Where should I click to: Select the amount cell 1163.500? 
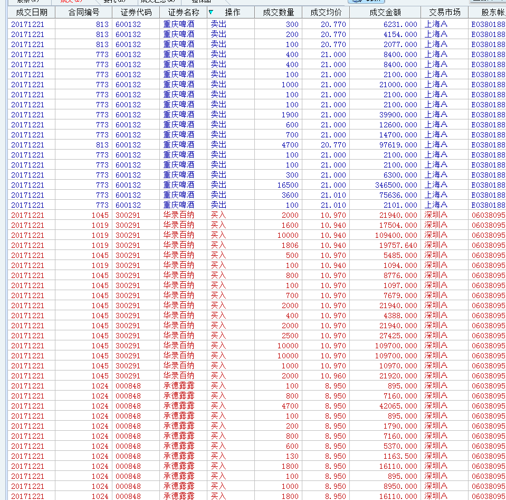click(x=400, y=456)
